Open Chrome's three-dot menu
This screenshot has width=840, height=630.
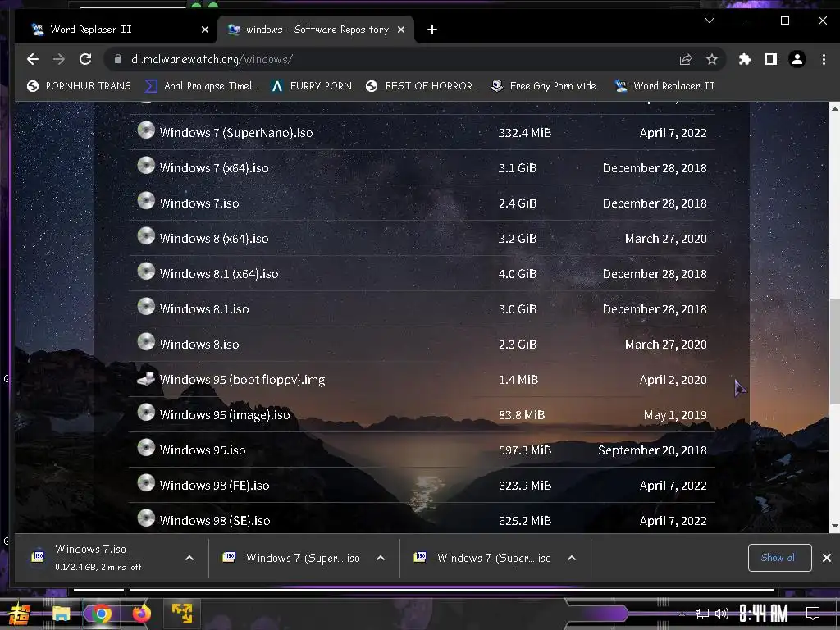click(x=824, y=59)
